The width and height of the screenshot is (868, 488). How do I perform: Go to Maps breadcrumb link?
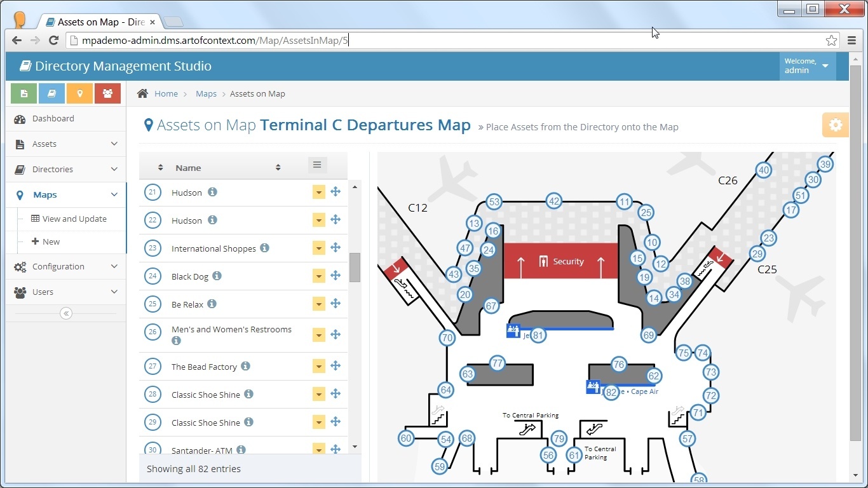(206, 93)
